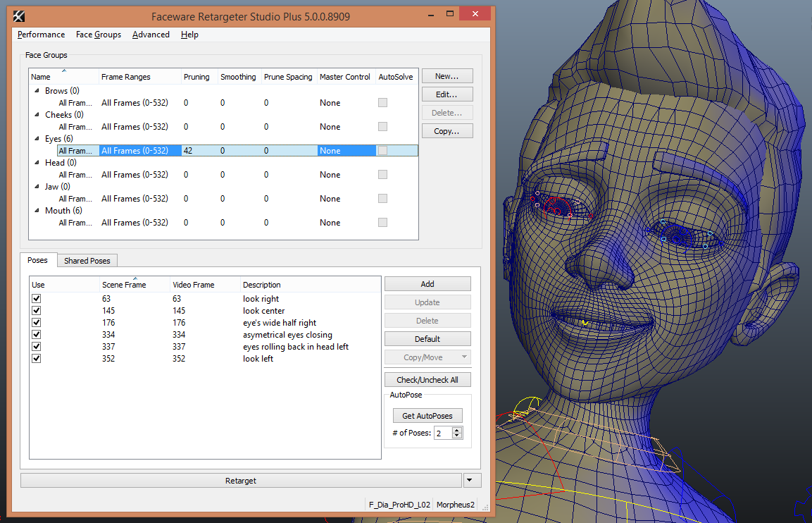This screenshot has height=523, width=812.
Task: Click Check/Uncheck All for poses
Action: [x=427, y=379]
